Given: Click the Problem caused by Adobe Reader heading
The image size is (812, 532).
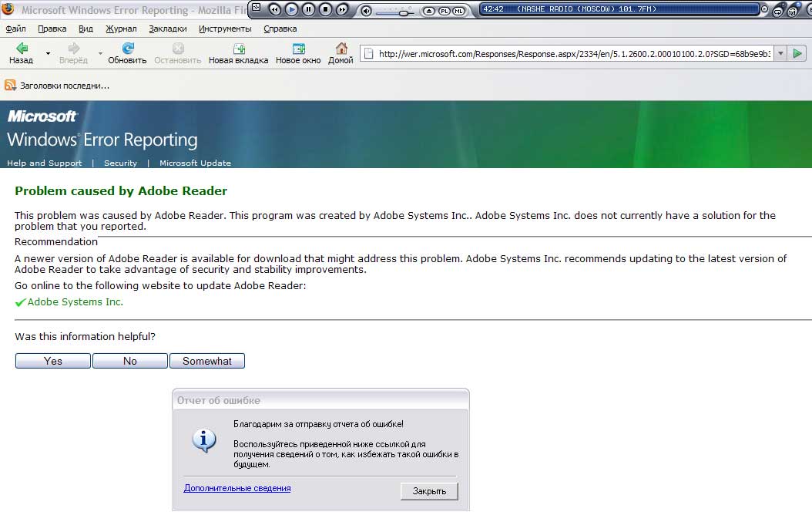Looking at the screenshot, I should (121, 190).
